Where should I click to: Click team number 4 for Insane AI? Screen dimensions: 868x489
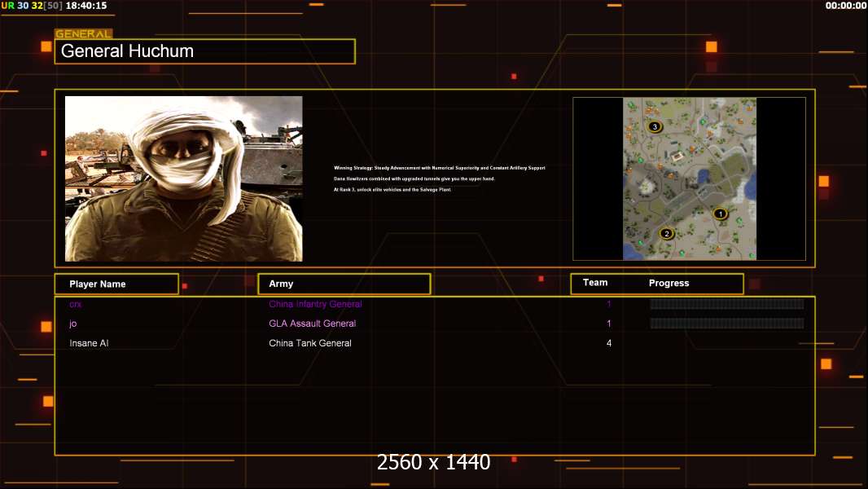coord(609,343)
